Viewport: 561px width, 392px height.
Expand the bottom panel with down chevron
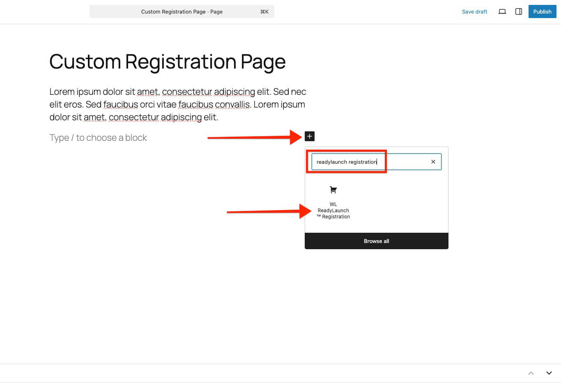pos(549,373)
